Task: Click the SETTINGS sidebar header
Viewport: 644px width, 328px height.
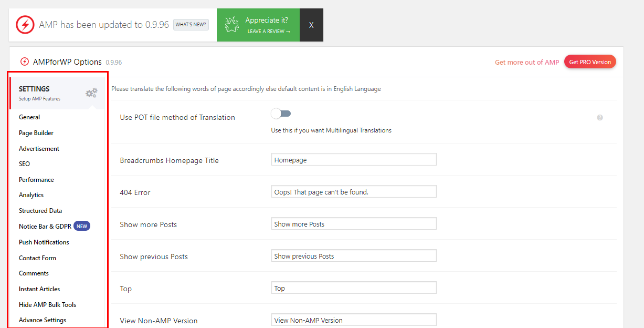Action: [x=58, y=93]
